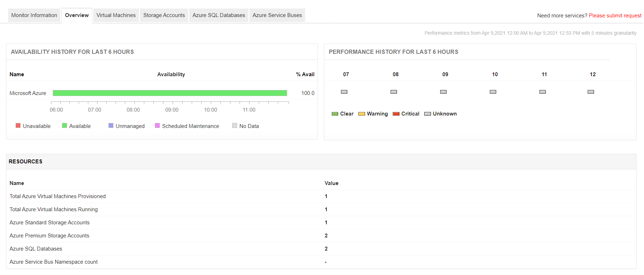Viewport: 644px width, 275px height.
Task: Click the hour 07 performance status icon
Action: (344, 92)
